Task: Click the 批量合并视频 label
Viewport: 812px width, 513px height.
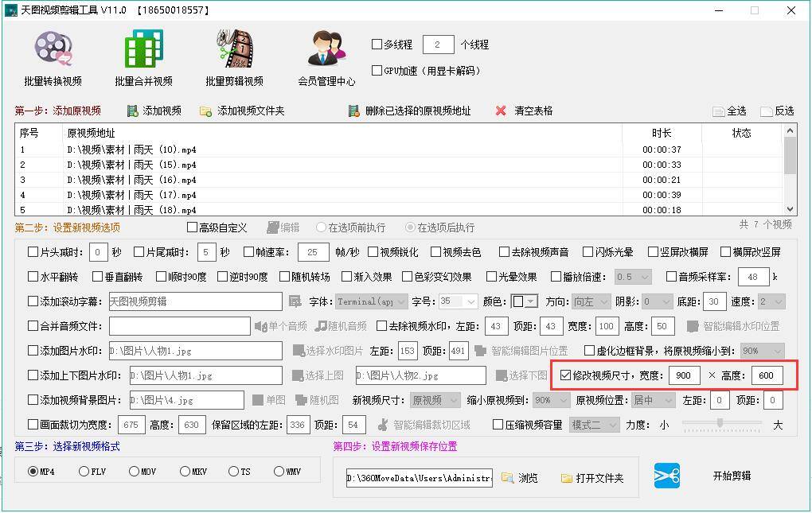Action: tap(143, 81)
